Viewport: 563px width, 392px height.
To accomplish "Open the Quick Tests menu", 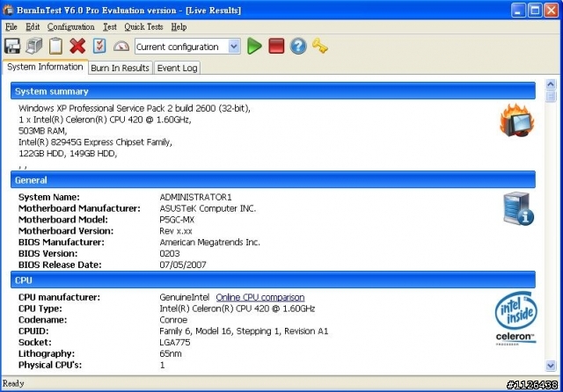I will click(x=143, y=27).
